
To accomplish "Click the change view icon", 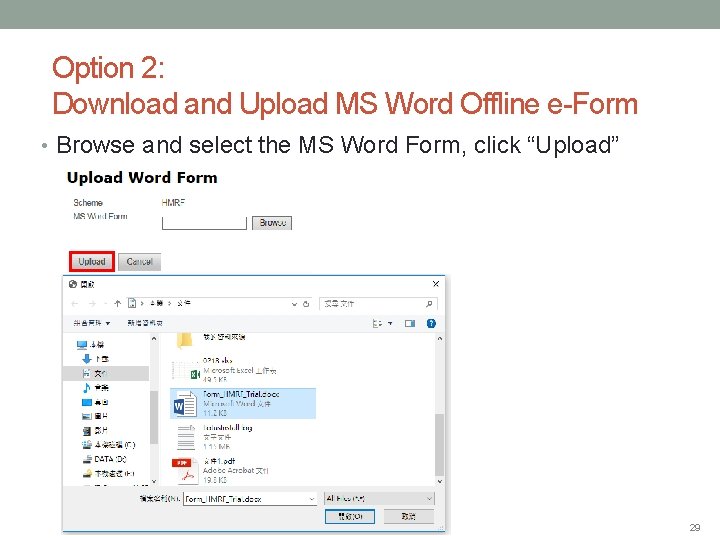I will click(377, 323).
